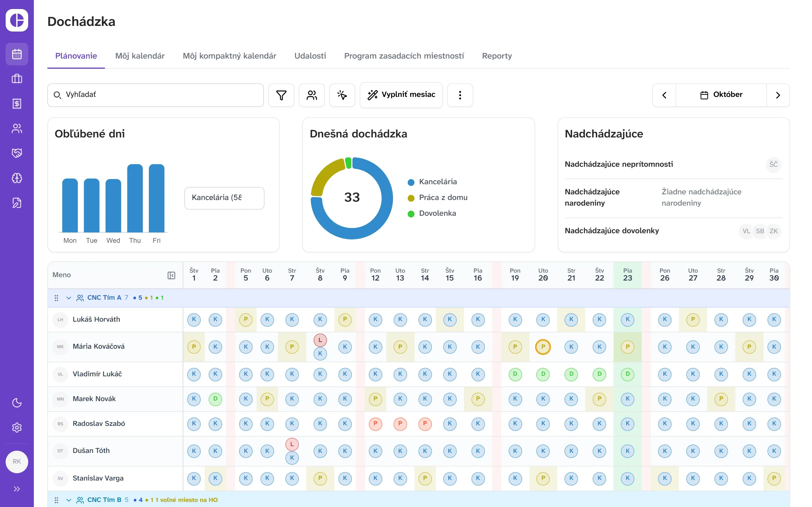This screenshot has width=812, height=507.
Task: Open the invoice dollar icon in sidebar
Action: 17,104
